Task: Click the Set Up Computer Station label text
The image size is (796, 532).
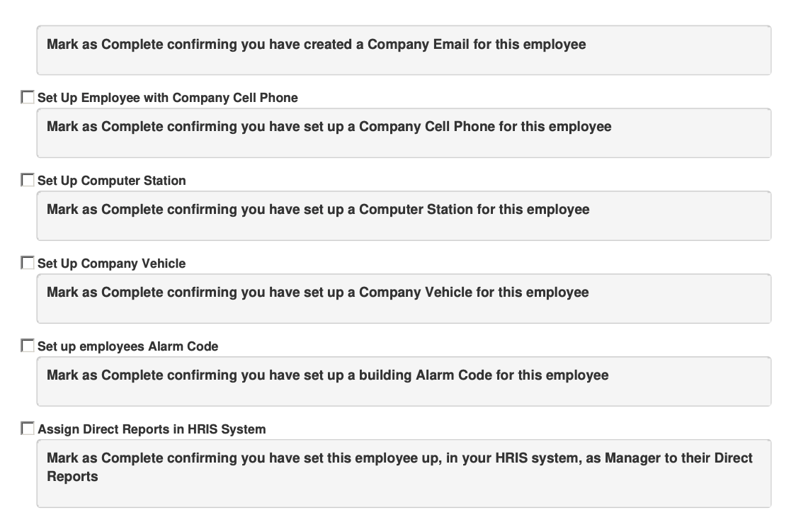Action: point(112,181)
